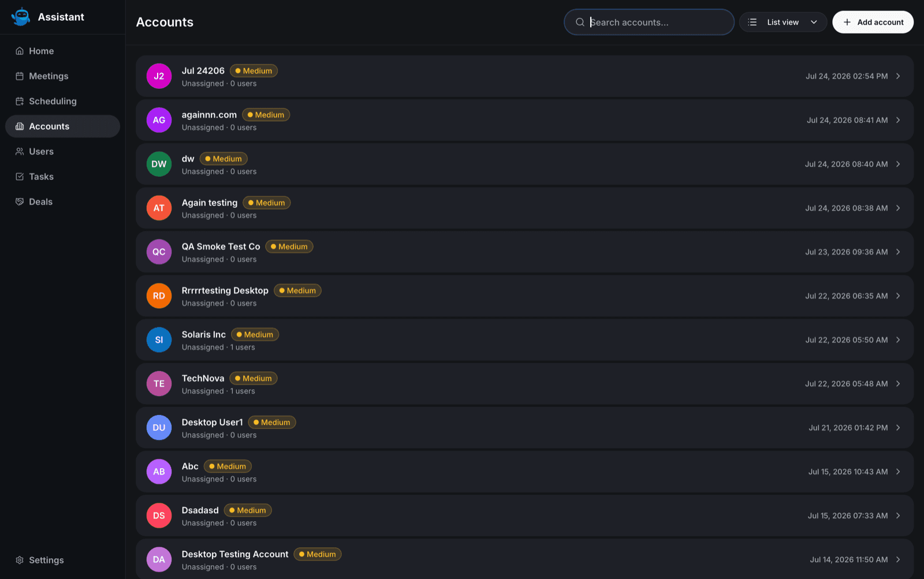Select the Users people icon
The image size is (924, 579).
tap(20, 151)
